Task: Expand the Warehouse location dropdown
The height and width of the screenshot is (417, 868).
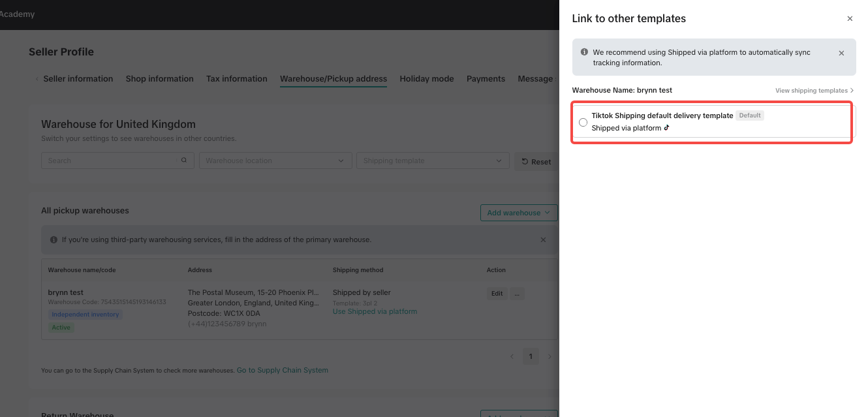Action: (275, 161)
